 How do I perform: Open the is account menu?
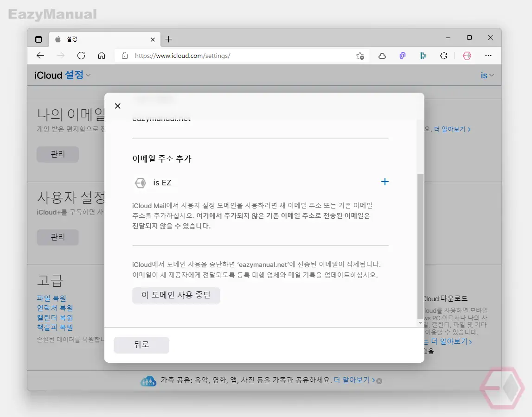click(487, 75)
